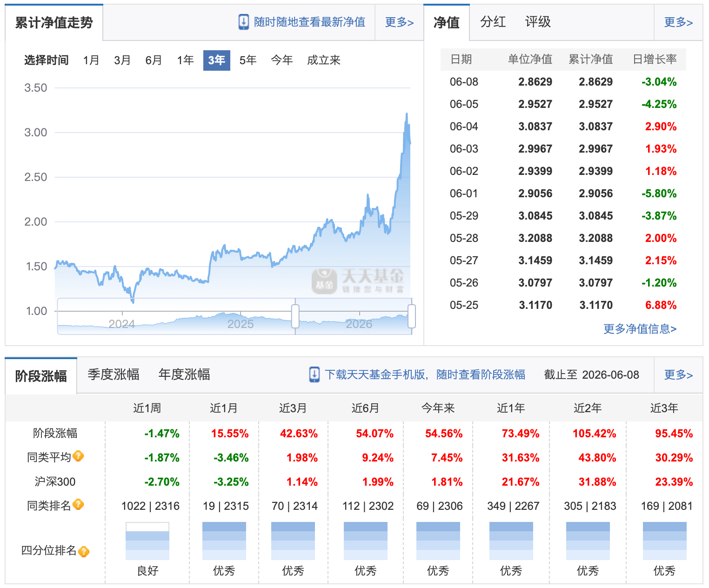Click the peak of the net value chart line
This screenshot has width=709, height=588.
(x=407, y=114)
